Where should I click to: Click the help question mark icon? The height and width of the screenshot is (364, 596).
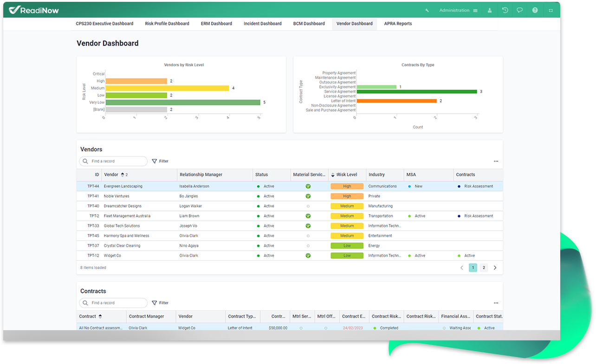tap(535, 10)
